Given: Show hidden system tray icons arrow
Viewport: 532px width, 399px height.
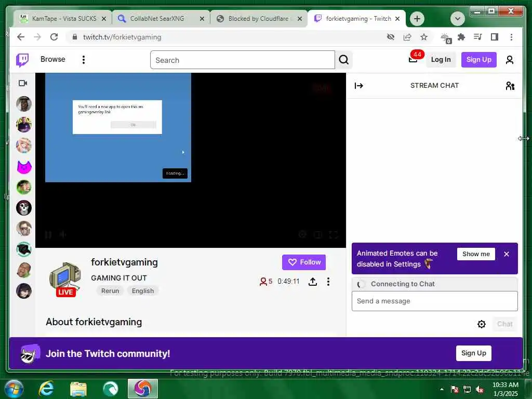Looking at the screenshot, I should click(442, 389).
